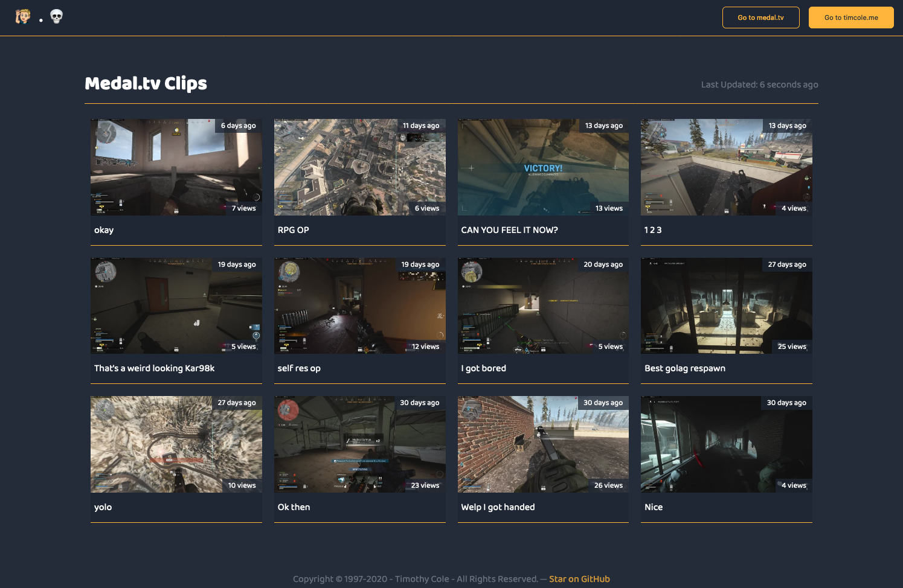Viewport: 903px width, 588px height.
Task: Click the '11 days ago' badge
Action: coord(421,126)
